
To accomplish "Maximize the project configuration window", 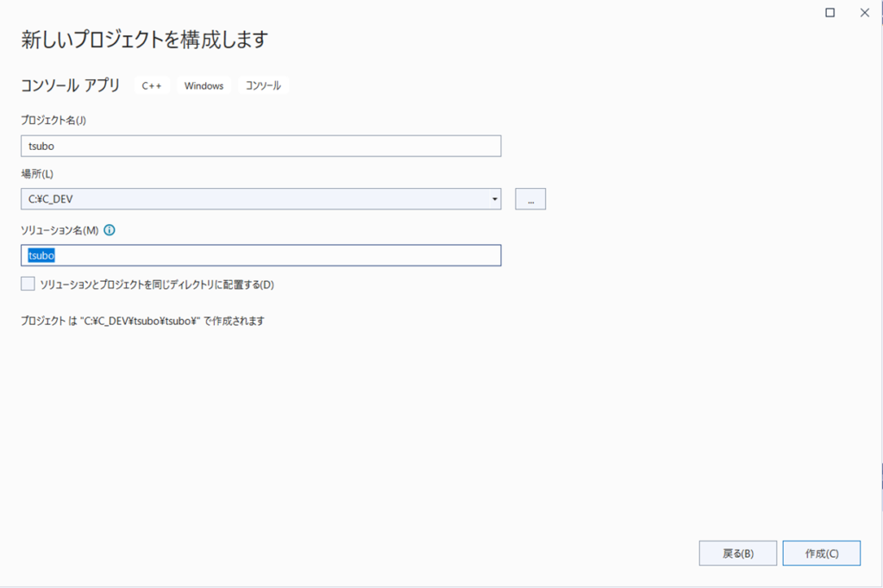I will pos(830,13).
